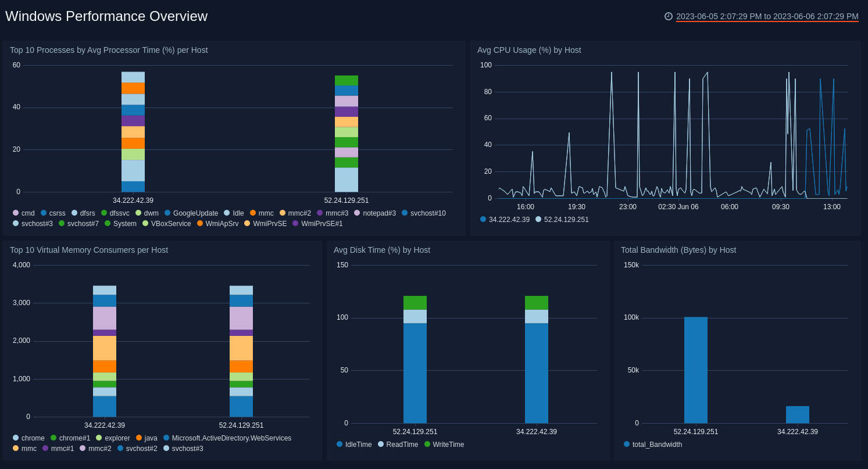Viewport: 868px width, 469px height.
Task: Click the clock icon beside the time range
Action: coord(669,16)
